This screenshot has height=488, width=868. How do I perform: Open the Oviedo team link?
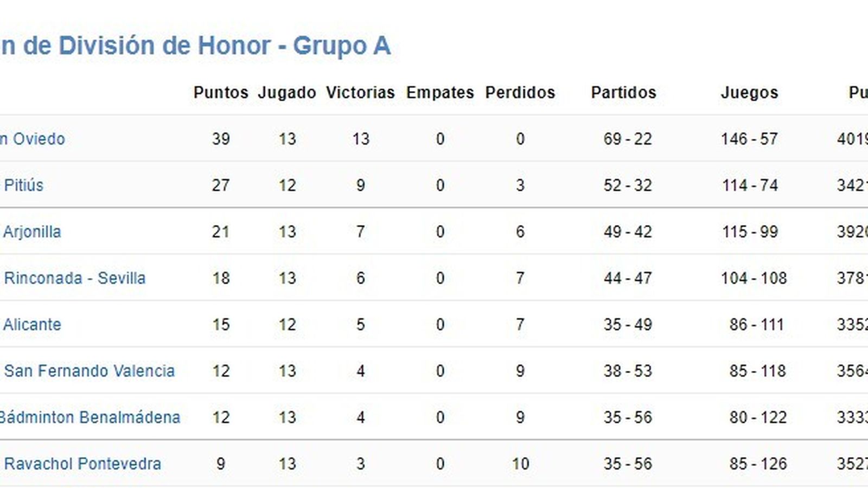tap(34, 139)
